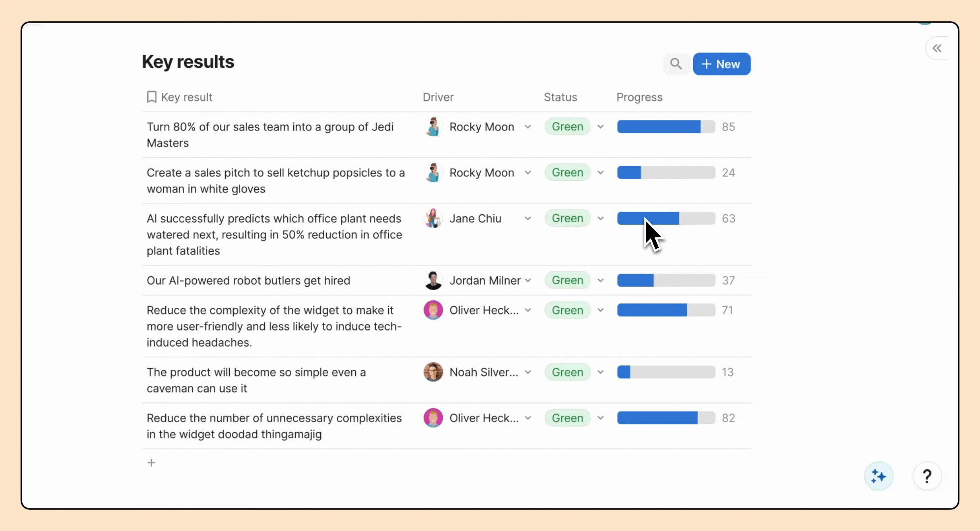Viewport: 980px width, 531px height.
Task: Click the AI sparkle assistant icon
Action: coord(878,476)
